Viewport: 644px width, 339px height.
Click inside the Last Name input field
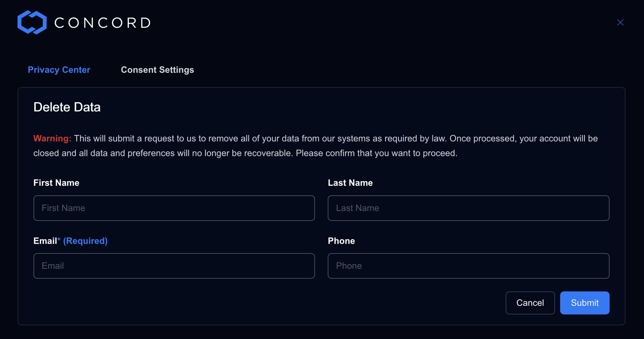tap(468, 208)
